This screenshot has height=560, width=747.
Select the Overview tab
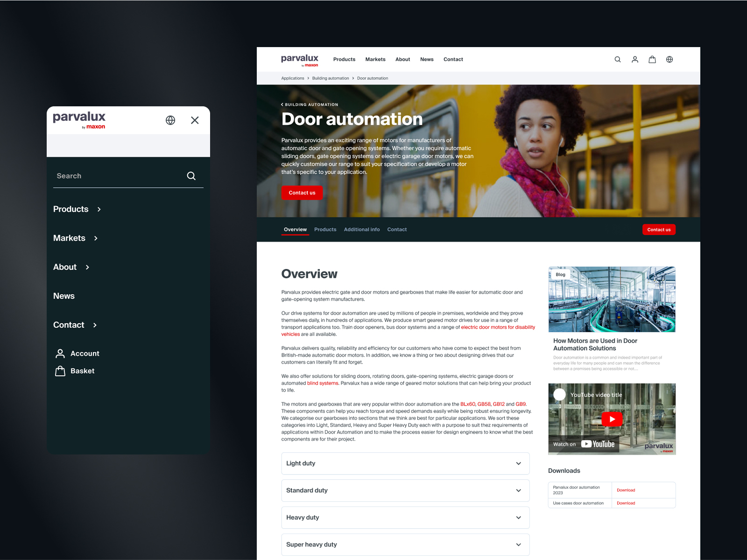295,230
